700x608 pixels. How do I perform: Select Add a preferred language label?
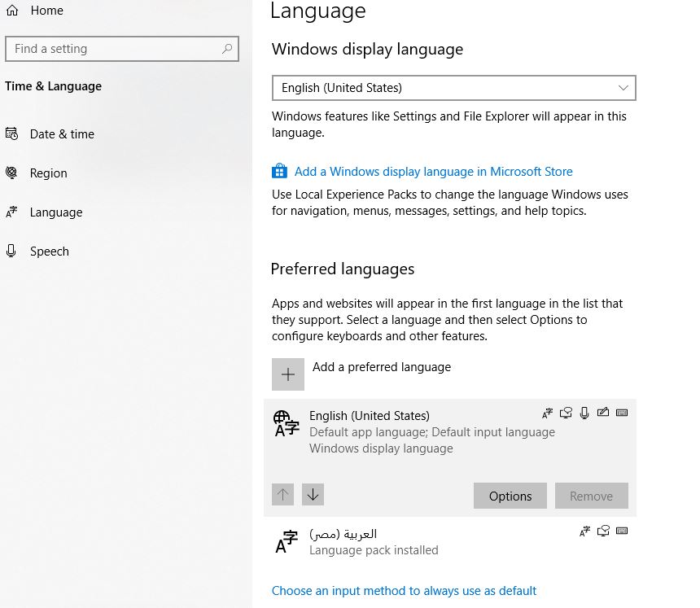pos(382,367)
